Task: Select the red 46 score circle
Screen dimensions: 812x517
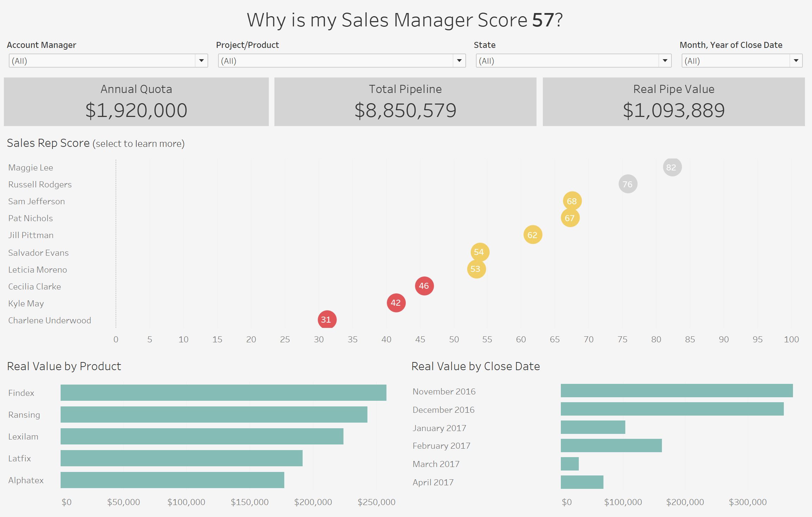Action: [424, 286]
